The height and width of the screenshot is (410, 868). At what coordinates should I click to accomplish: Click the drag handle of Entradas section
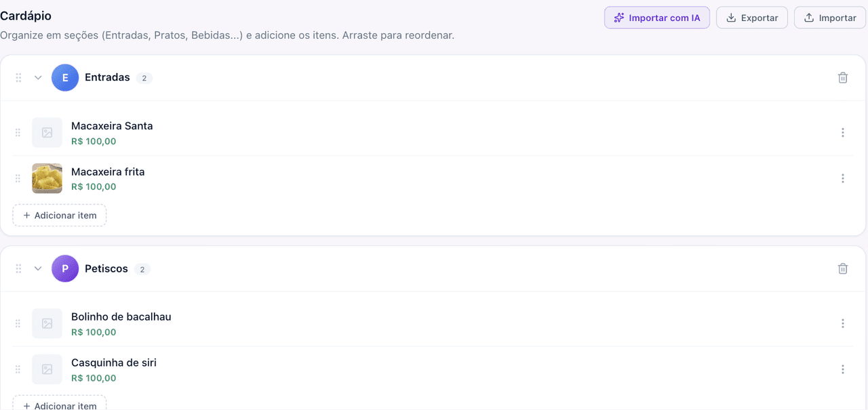(x=18, y=78)
